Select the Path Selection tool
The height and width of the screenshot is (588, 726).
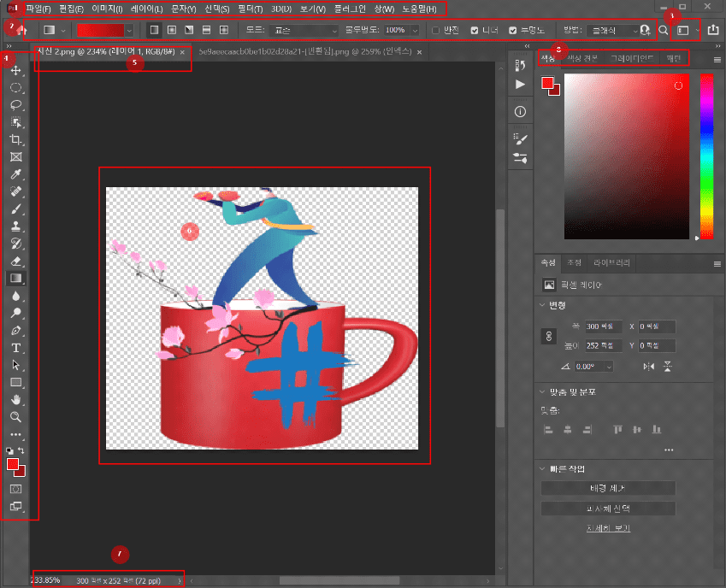point(15,365)
